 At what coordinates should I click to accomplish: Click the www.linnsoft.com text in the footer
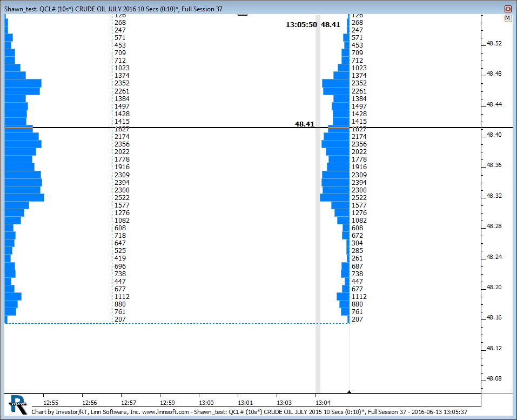point(165,412)
